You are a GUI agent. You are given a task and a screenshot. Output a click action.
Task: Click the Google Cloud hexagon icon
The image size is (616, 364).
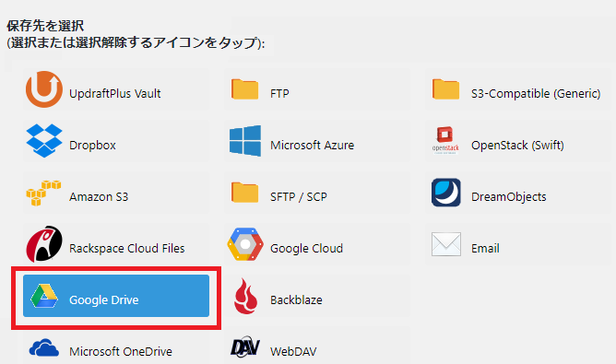(x=245, y=244)
